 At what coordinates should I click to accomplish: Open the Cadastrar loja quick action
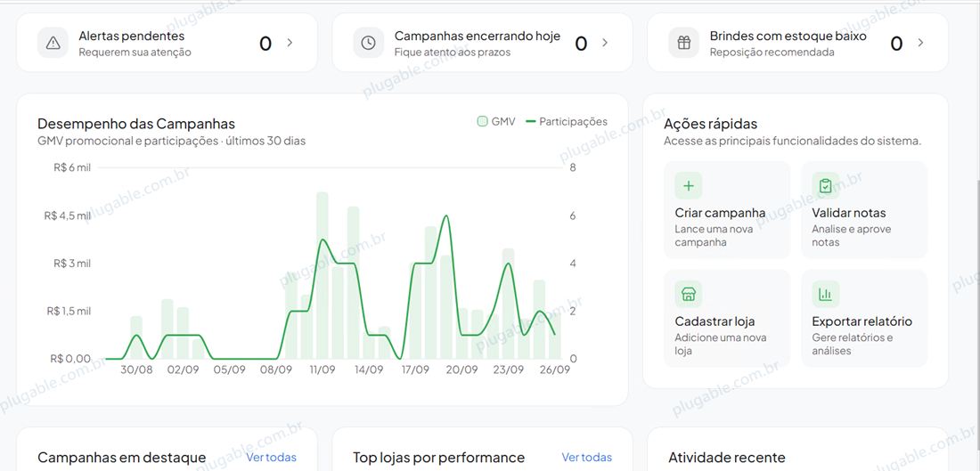[727, 318]
